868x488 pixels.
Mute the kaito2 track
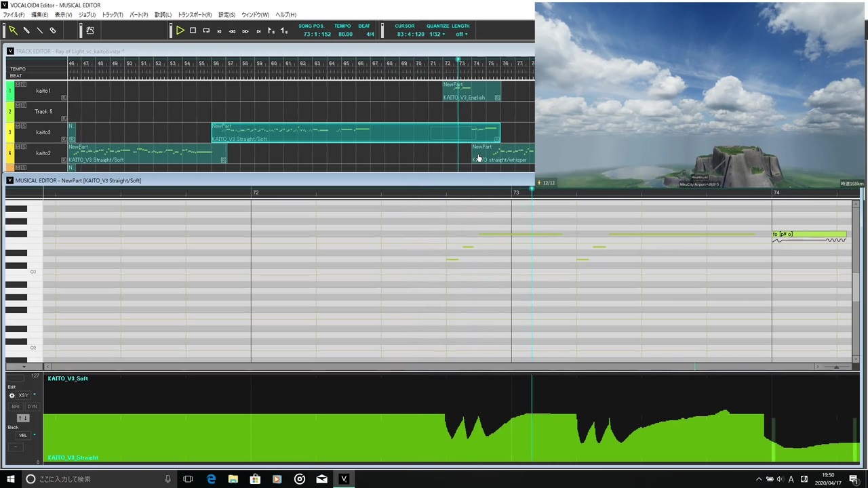[x=18, y=146]
